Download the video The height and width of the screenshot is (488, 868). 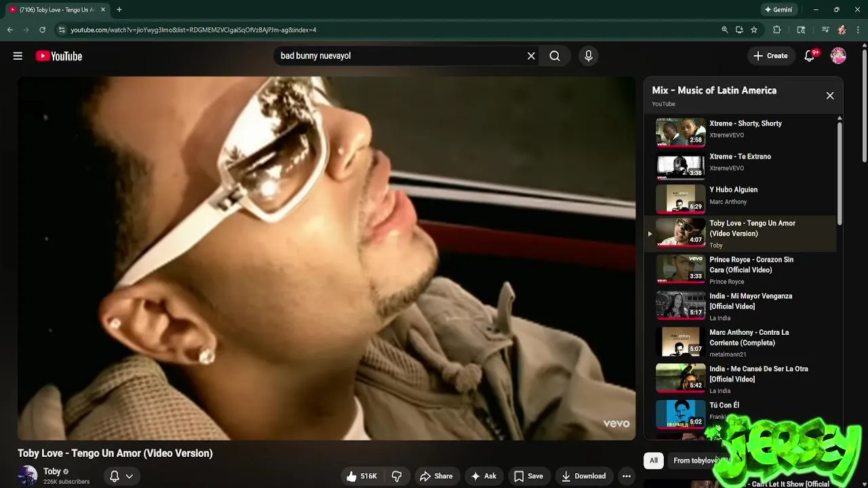pyautogui.click(x=584, y=476)
